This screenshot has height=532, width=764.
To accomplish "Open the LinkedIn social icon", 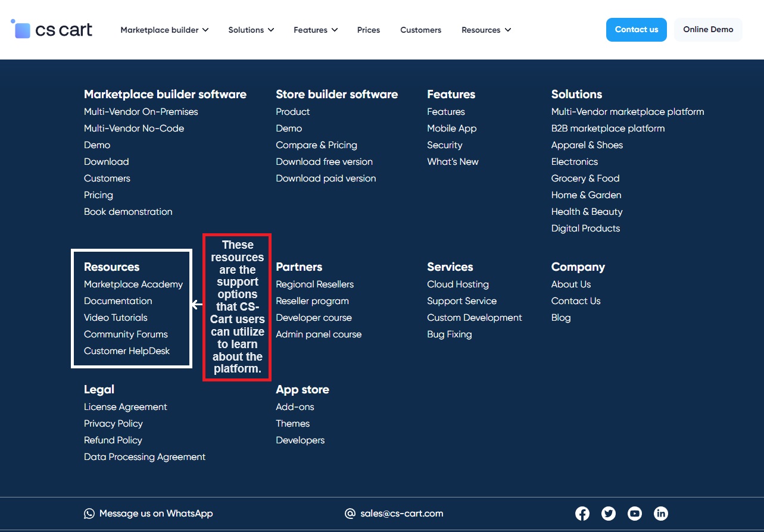I will (x=661, y=514).
